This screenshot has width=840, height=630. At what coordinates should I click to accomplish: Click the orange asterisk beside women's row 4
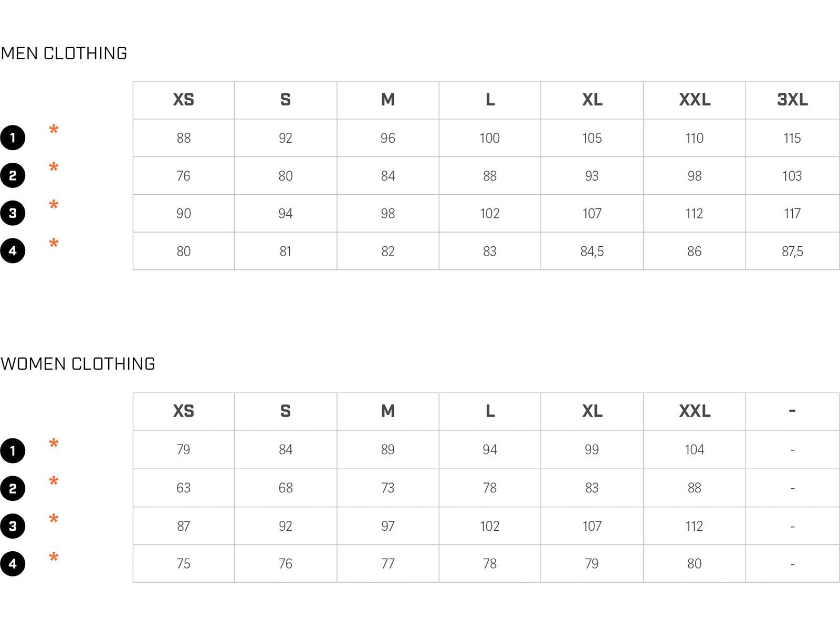tap(54, 558)
